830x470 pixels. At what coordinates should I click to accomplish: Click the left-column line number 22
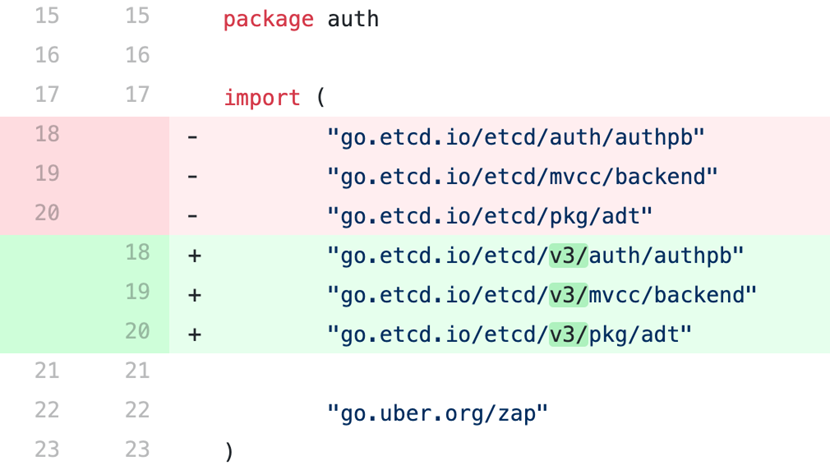(x=47, y=410)
